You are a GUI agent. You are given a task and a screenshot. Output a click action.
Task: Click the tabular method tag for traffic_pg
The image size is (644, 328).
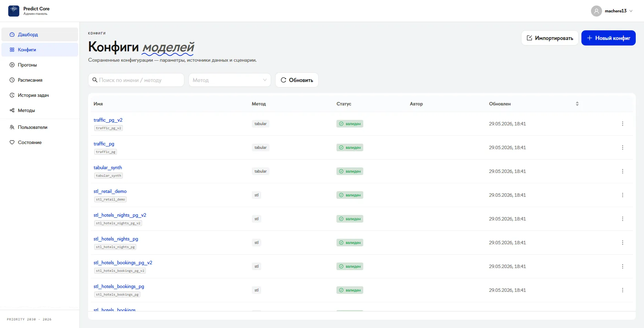click(260, 147)
